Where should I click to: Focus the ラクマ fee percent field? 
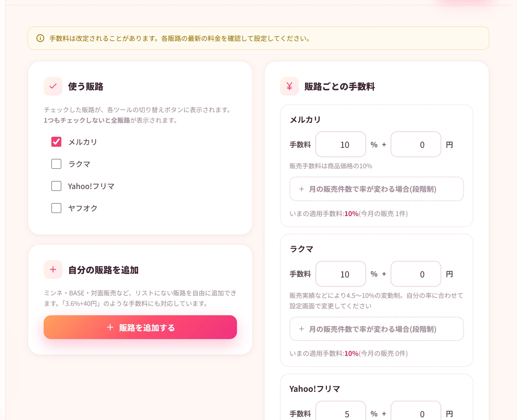(341, 274)
